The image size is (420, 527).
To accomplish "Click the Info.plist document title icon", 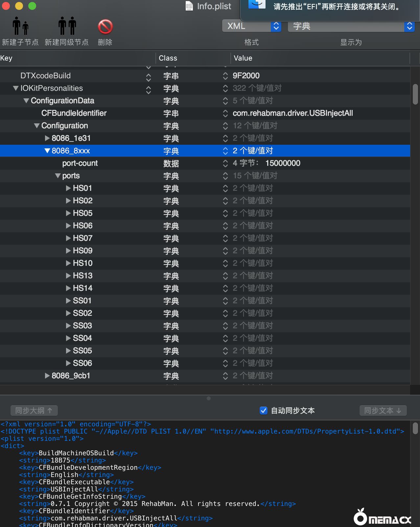I will (x=189, y=6).
